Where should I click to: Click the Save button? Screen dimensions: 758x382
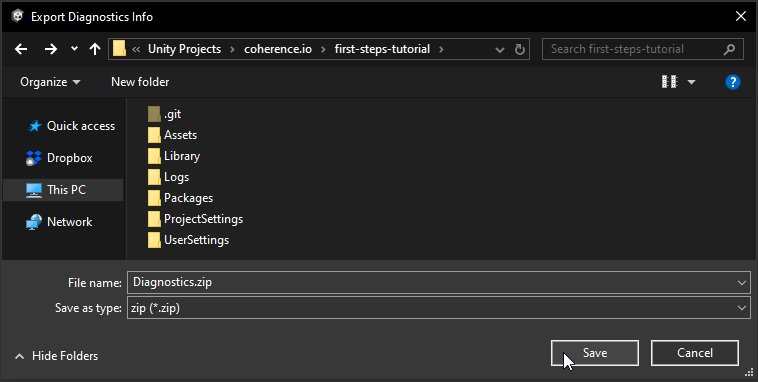coord(595,353)
